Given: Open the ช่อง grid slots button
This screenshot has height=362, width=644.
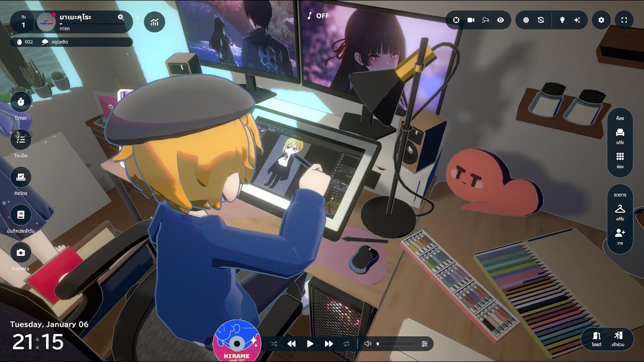Looking at the screenshot, I should [x=620, y=160].
